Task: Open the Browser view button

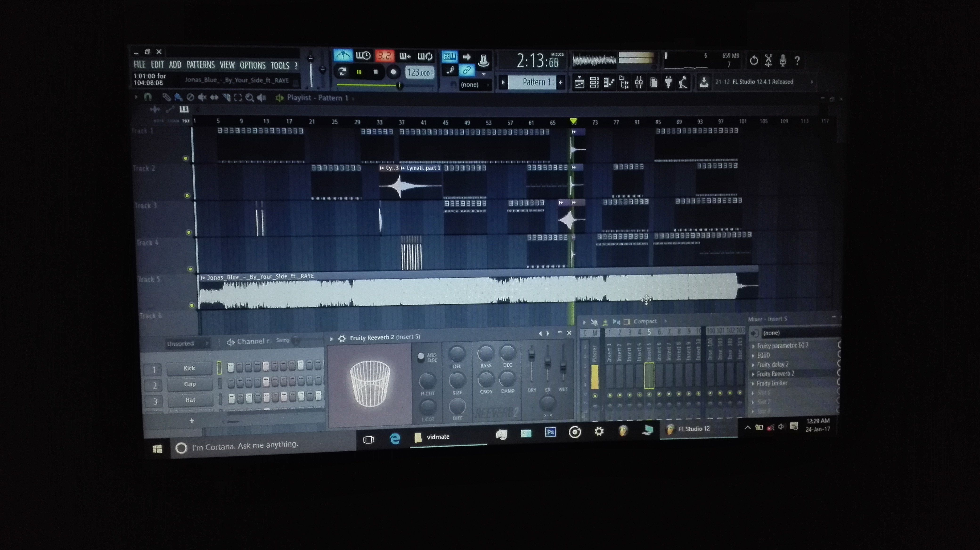Action: [624, 82]
